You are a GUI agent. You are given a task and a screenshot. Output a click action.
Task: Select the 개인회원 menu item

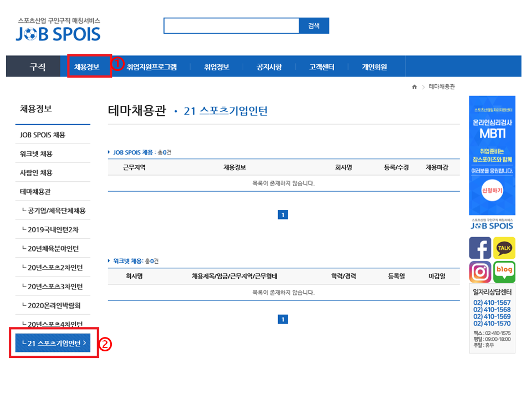(375, 67)
